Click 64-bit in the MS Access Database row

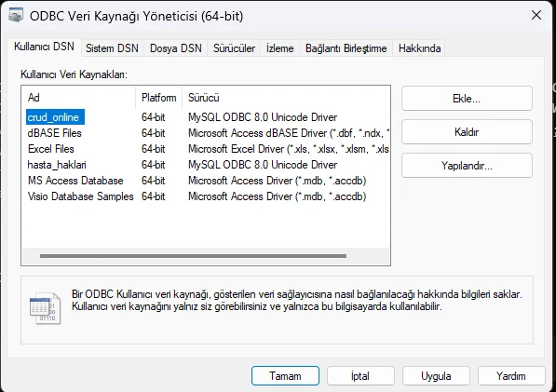point(153,181)
